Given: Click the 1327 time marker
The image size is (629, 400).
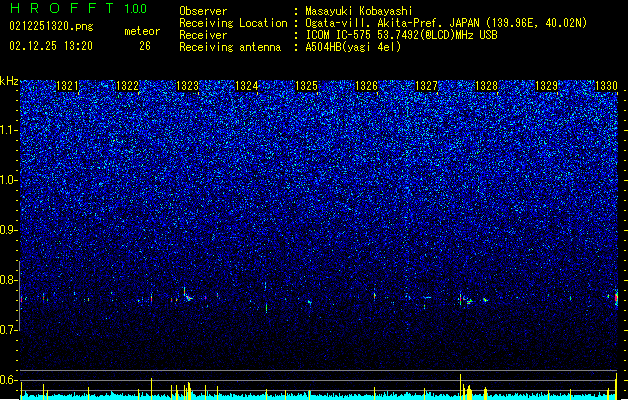Looking at the screenshot, I should [426, 86].
